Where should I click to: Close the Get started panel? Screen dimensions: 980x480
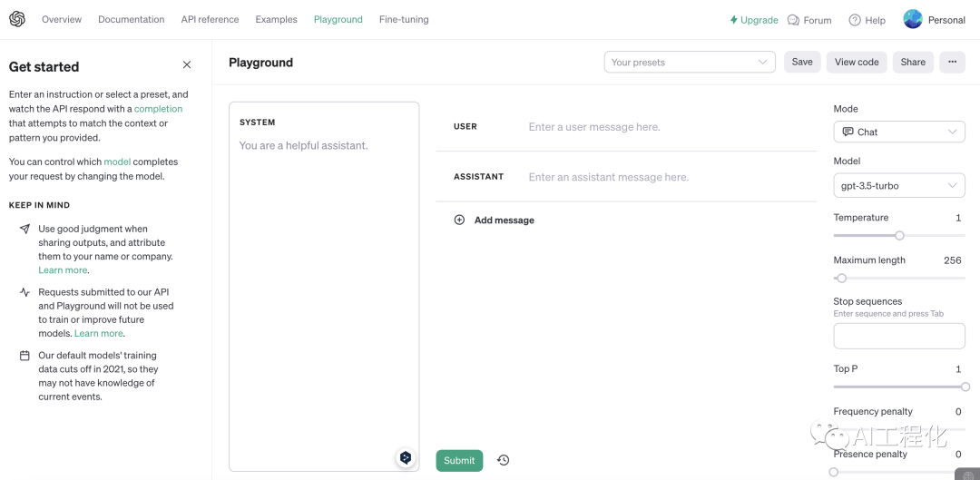pyautogui.click(x=187, y=65)
